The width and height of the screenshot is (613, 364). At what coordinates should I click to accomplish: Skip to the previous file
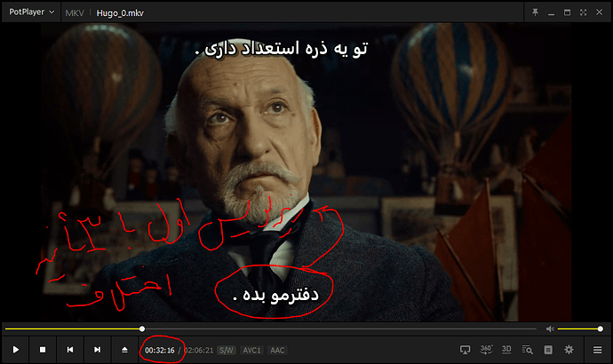coord(70,350)
